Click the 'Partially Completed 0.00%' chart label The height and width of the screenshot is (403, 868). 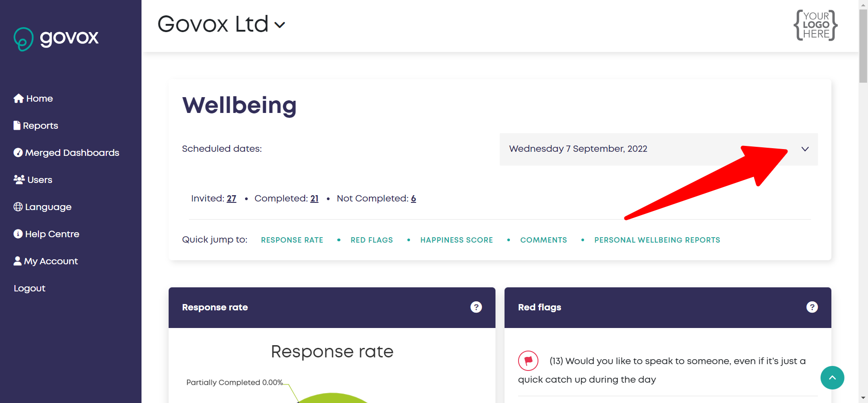[235, 382]
